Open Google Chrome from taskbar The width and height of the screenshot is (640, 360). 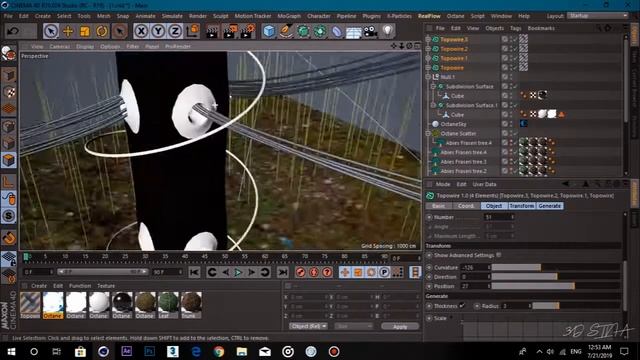point(219,351)
